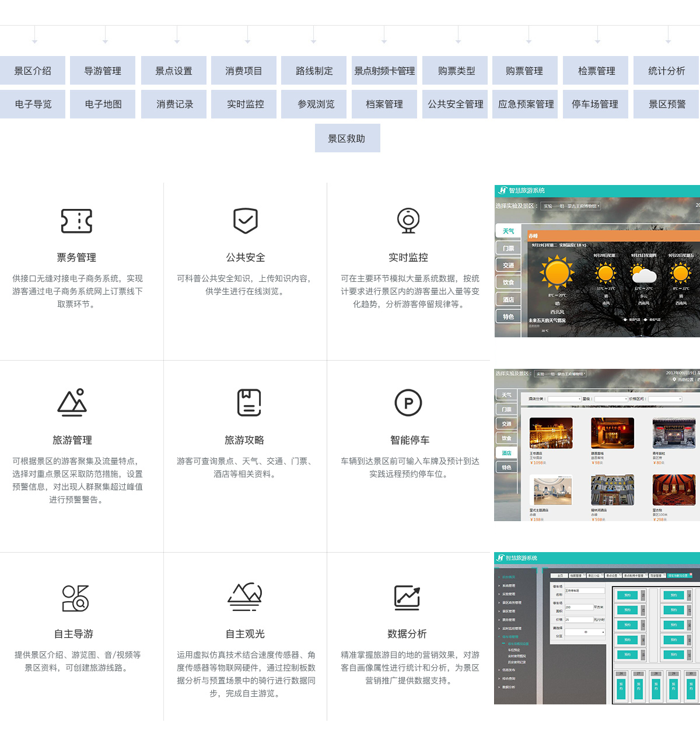Click the 智能停车 feature heading

coord(410,440)
